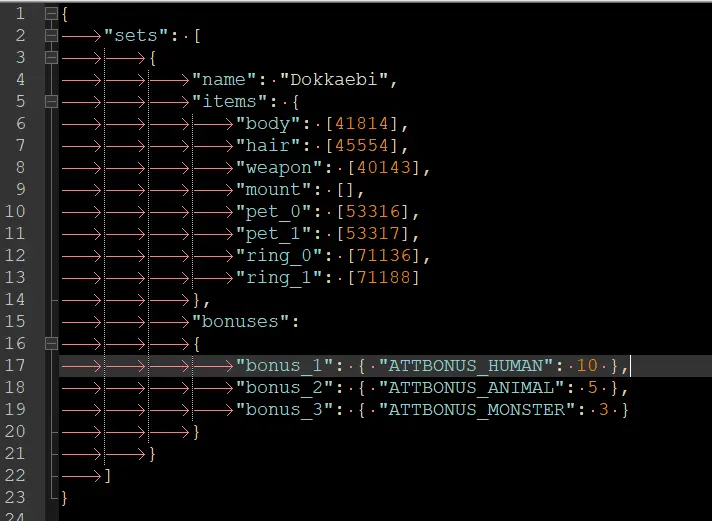Viewport: 712px width, 521px height.
Task: Click the value 71136
Action: 384,255
